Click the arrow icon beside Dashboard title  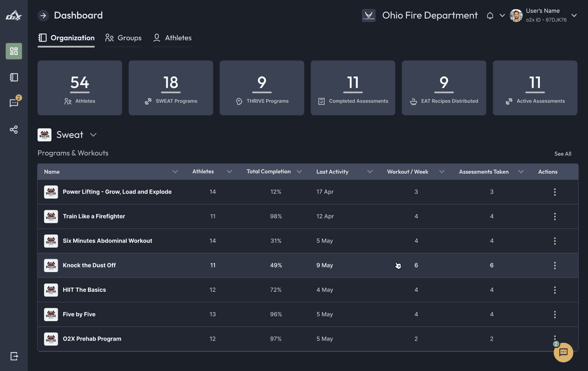point(43,16)
